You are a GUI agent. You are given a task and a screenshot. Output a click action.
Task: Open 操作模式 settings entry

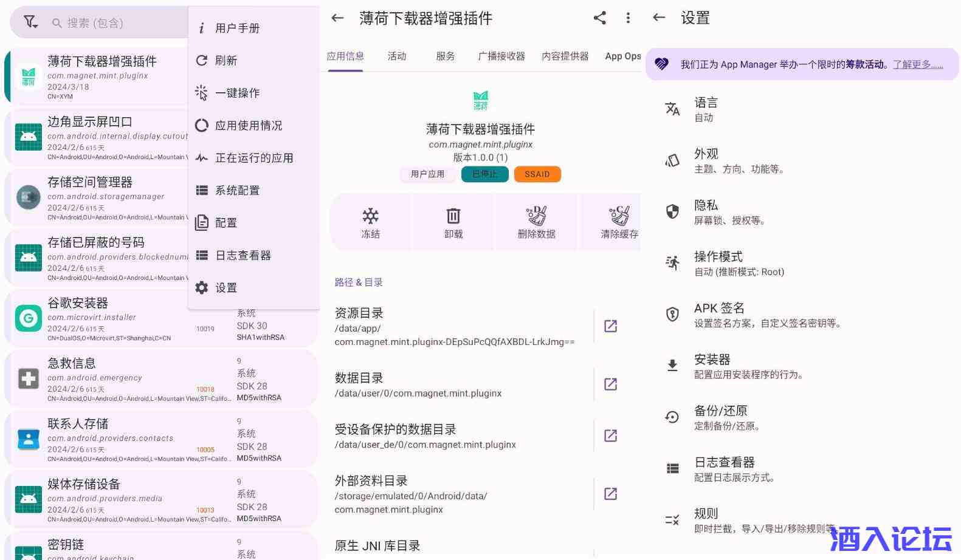click(x=739, y=264)
